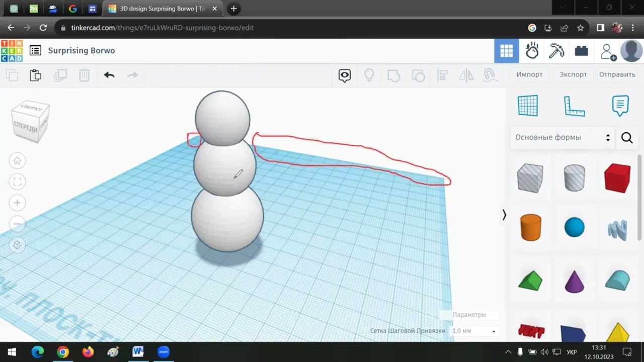Image resolution: width=644 pixels, height=362 pixels.
Task: Pick the purple Cone shape
Action: [x=574, y=281]
